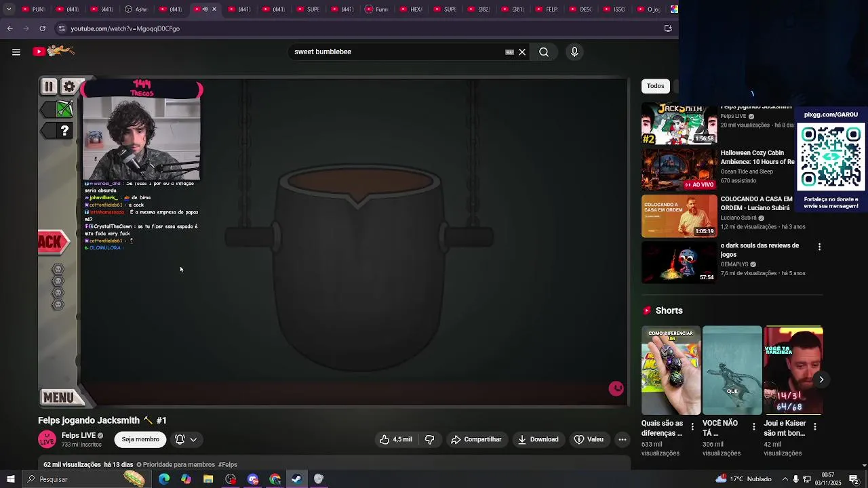
Task: Open more actions ellipsis under the video
Action: point(622,439)
